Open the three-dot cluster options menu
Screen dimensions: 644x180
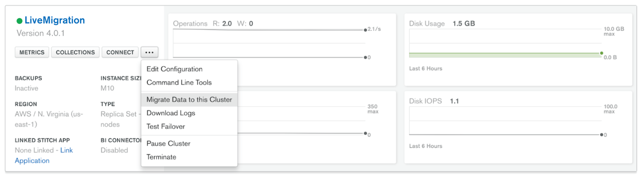coord(149,52)
